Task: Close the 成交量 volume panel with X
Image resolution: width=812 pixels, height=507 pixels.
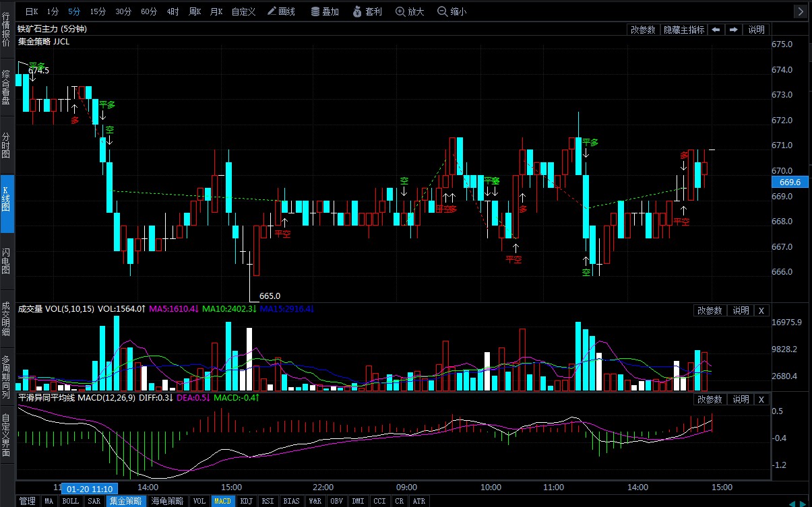Action: [761, 310]
